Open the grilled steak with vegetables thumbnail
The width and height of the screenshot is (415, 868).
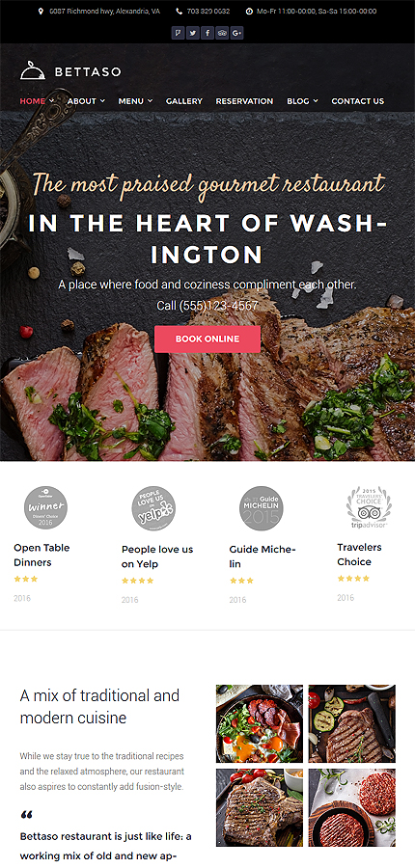tap(352, 723)
